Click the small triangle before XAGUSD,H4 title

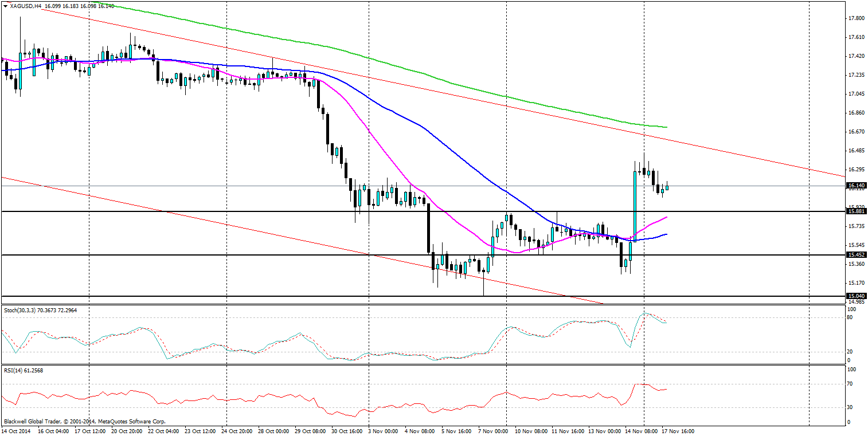click(5, 6)
